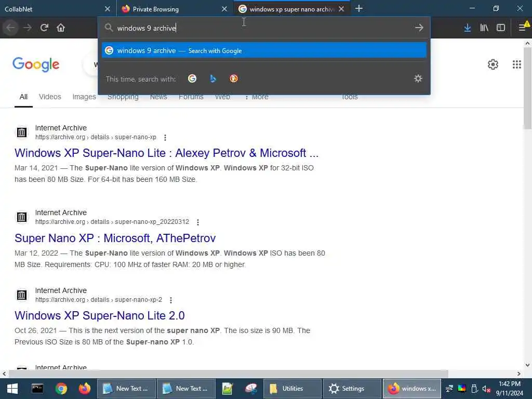Open the Firefox Downloads panel
The height and width of the screenshot is (399, 532).
click(x=468, y=28)
